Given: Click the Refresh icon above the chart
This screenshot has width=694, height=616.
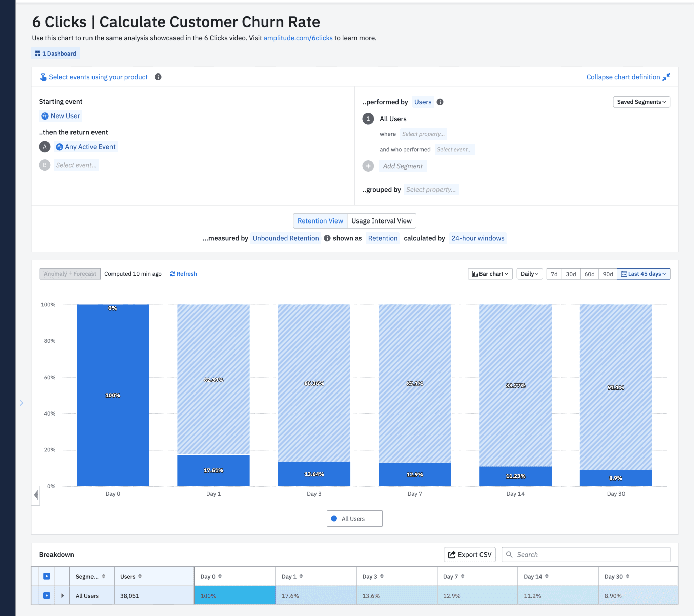Looking at the screenshot, I should (172, 274).
